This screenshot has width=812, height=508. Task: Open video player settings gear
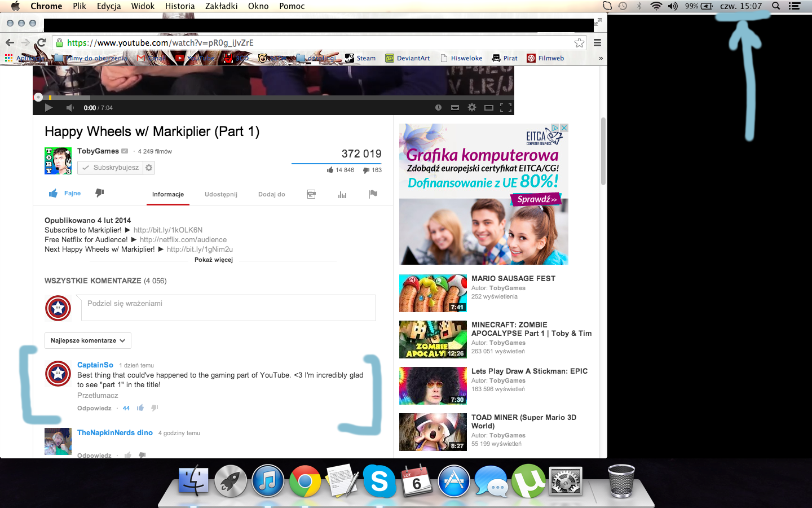point(472,108)
